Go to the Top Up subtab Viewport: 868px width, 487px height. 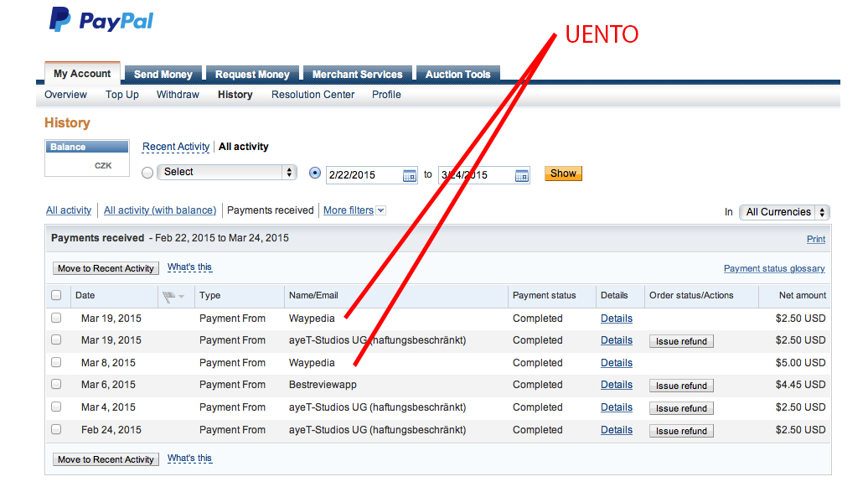coord(122,95)
